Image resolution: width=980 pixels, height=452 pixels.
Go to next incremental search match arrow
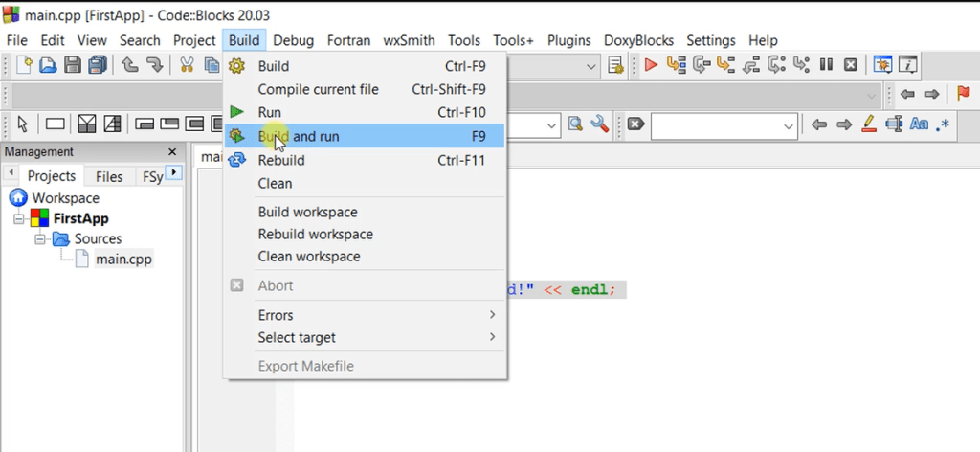click(844, 124)
